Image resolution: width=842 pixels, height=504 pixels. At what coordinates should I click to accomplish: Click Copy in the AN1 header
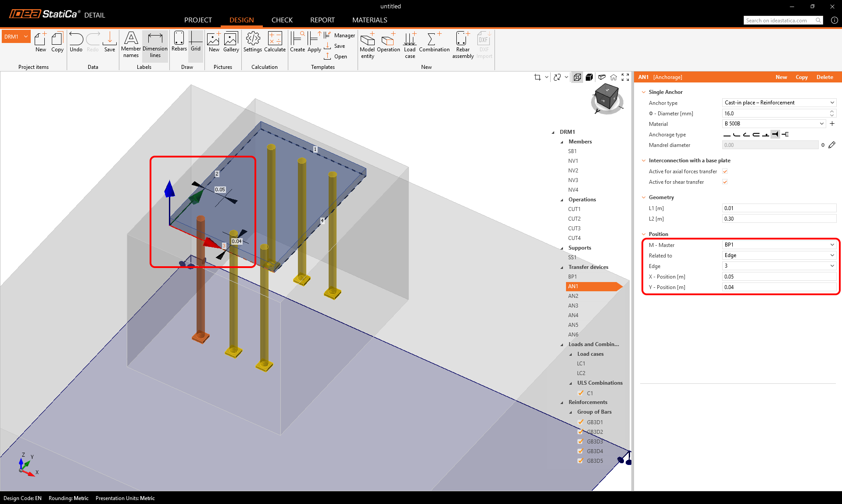click(802, 77)
